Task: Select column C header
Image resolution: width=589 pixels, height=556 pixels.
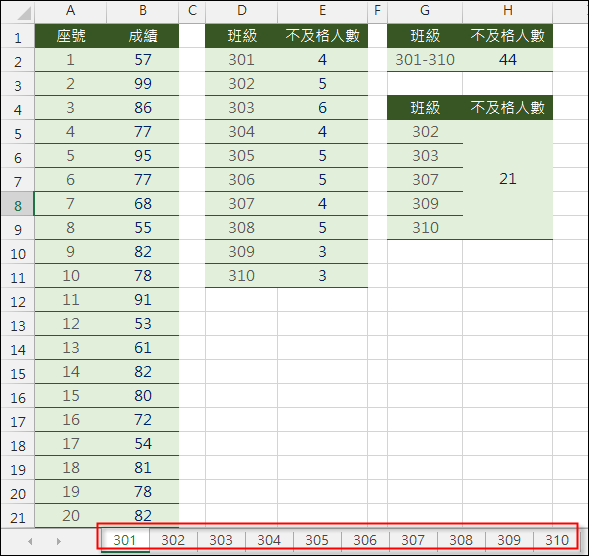Action: pos(192,11)
